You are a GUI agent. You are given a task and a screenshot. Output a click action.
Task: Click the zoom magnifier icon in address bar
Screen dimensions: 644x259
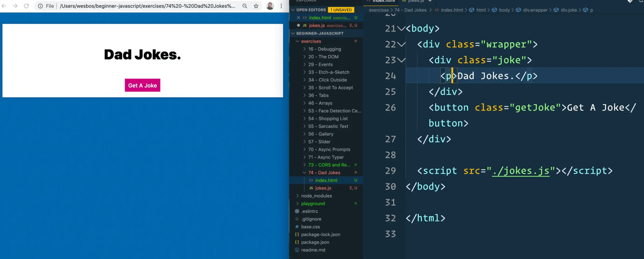(245, 6)
